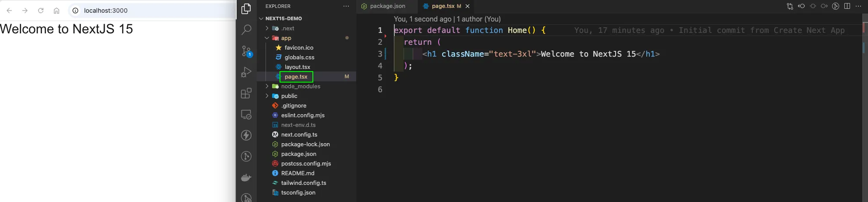
Task: Open package-lock.json in the explorer
Action: (x=305, y=144)
